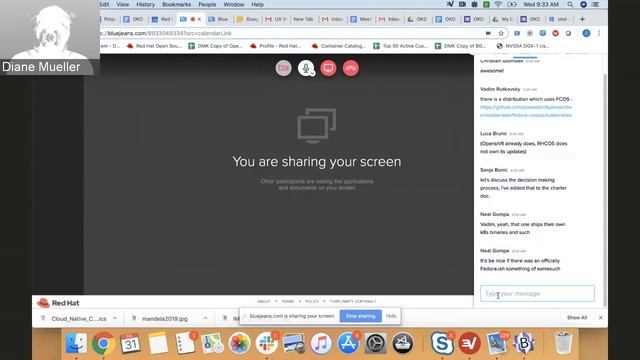
Task: Click the red screen share button
Action: (x=328, y=68)
